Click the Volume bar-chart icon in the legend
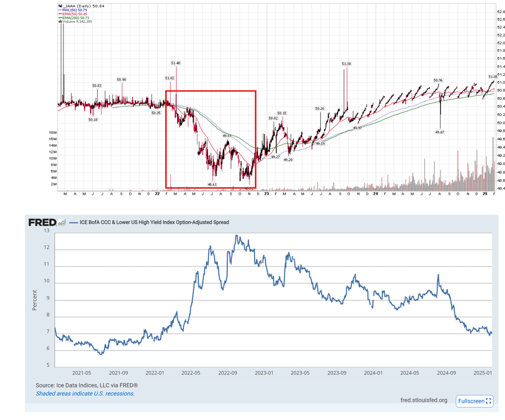The height and width of the screenshot is (420, 505). pyautogui.click(x=60, y=21)
